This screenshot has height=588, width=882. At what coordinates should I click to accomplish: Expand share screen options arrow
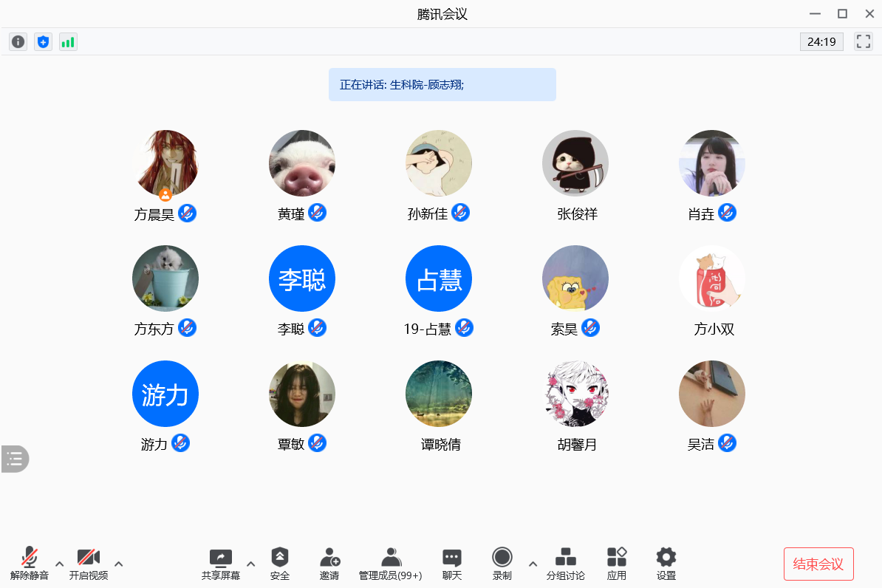(250, 564)
